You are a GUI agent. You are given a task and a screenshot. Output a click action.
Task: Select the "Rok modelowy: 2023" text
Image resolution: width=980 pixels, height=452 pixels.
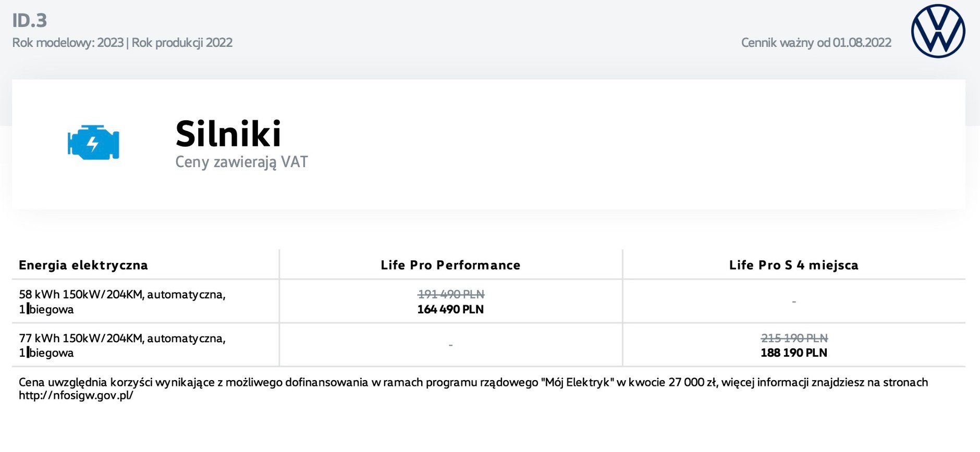point(68,43)
